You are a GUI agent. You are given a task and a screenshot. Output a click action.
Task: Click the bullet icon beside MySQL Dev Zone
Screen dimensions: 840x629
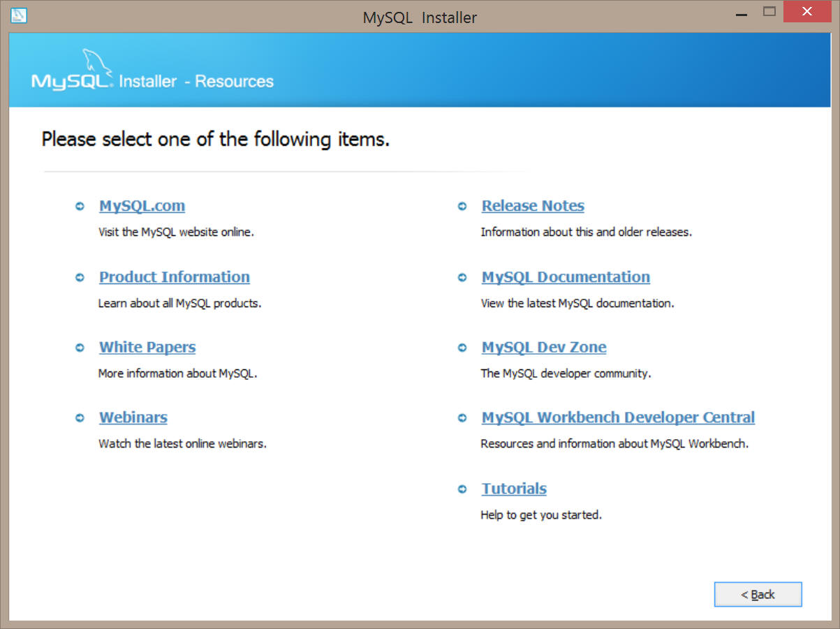(462, 348)
